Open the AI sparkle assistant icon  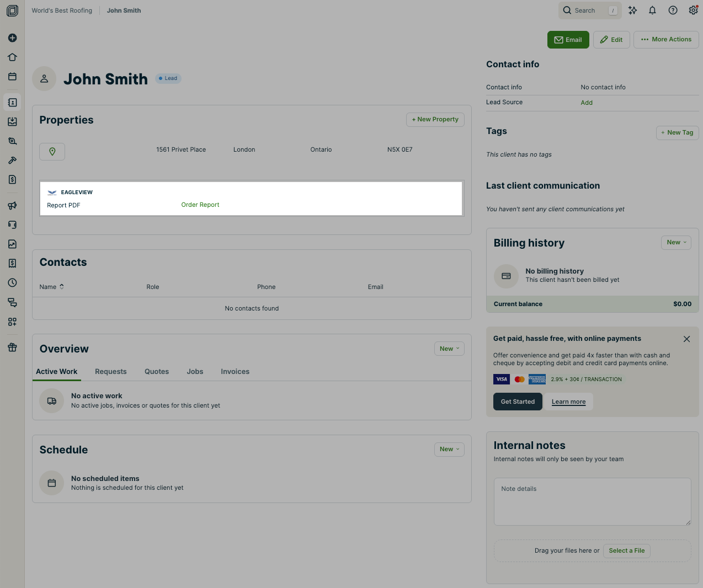632,10
